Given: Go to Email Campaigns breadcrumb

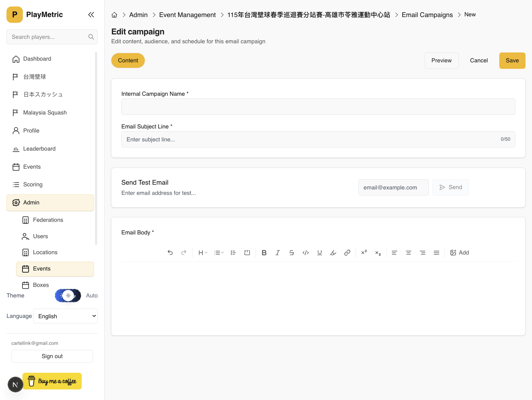Looking at the screenshot, I should [x=427, y=15].
